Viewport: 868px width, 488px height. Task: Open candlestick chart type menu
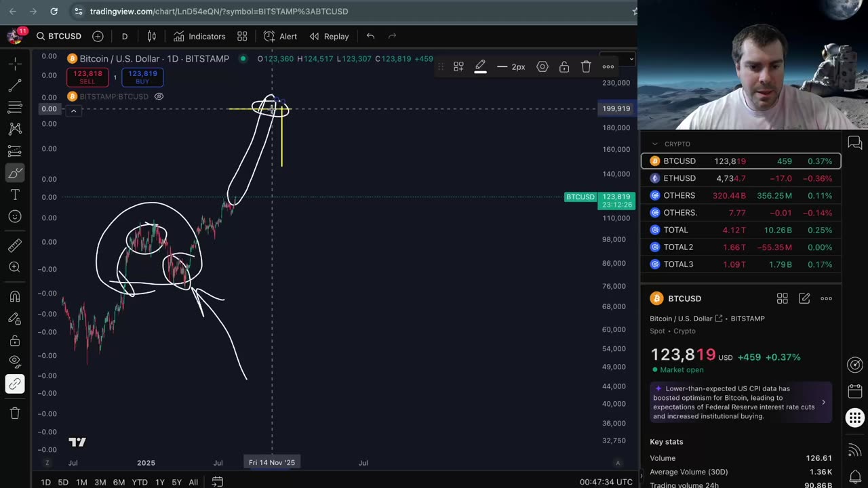152,36
